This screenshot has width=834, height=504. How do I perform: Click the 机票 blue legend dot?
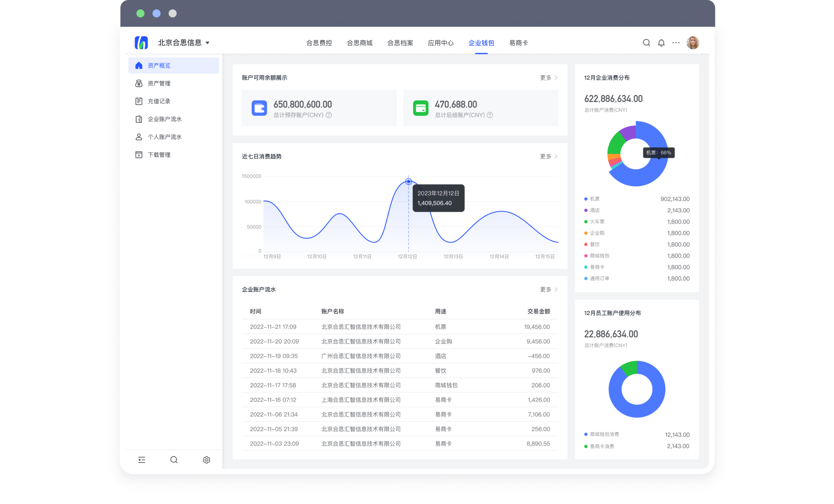tap(586, 199)
